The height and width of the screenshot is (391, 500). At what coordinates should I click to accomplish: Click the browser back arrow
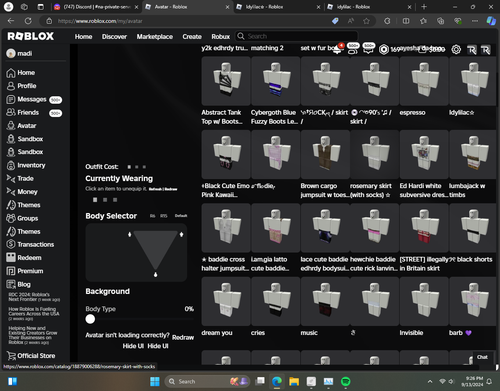coord(11,21)
